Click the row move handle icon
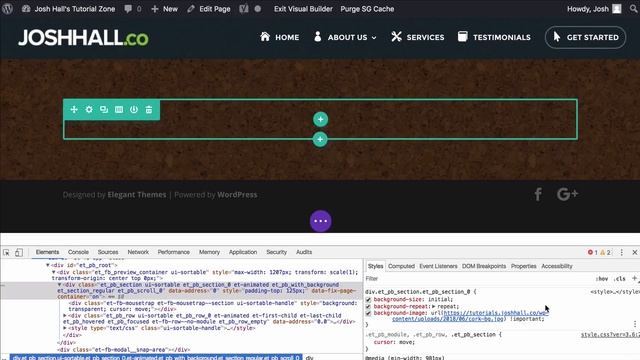Viewport: 640px width, 360px height. coord(74,109)
